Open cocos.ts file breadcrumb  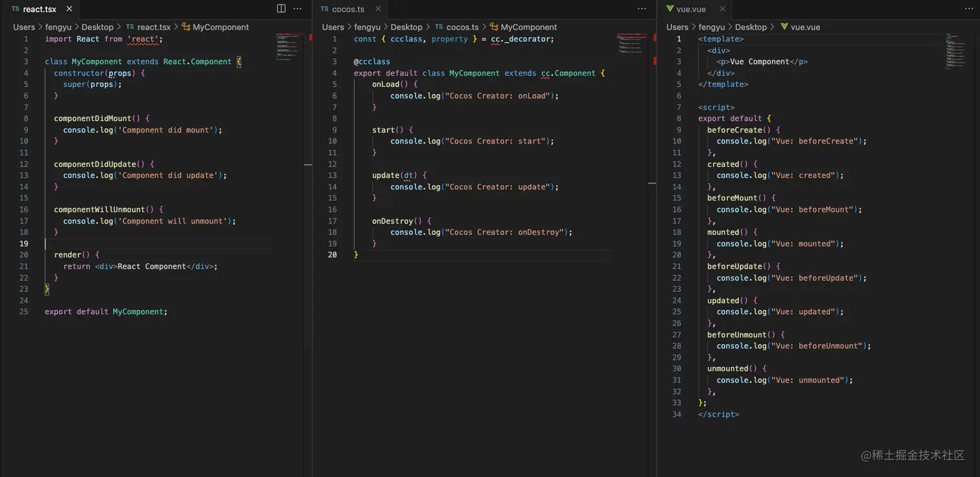coord(463,27)
